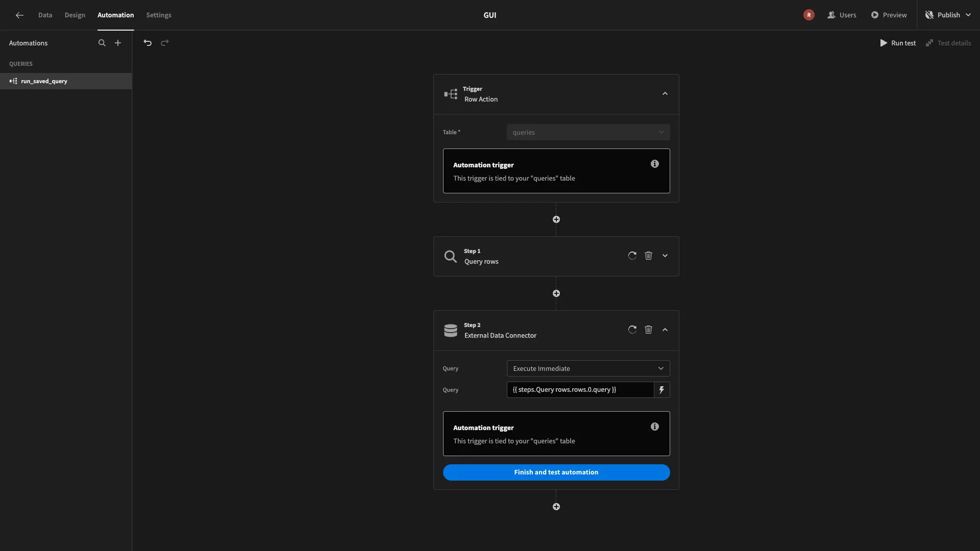980x551 pixels.
Task: Click the Row Action trigger icon
Action: point(451,94)
